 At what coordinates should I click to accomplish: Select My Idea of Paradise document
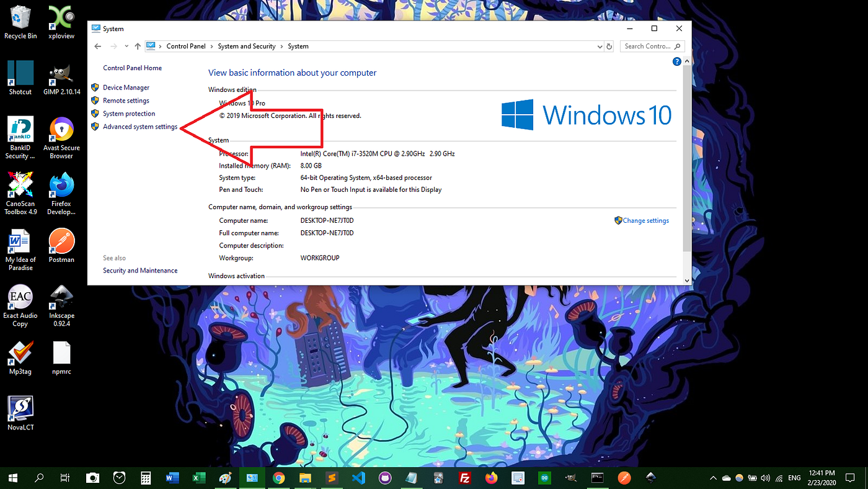click(20, 249)
